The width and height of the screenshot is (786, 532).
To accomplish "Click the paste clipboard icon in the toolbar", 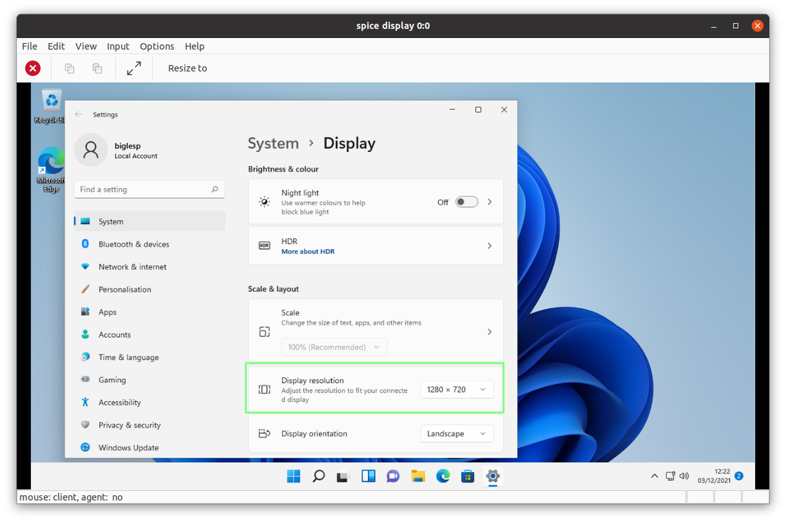I will pos(97,67).
